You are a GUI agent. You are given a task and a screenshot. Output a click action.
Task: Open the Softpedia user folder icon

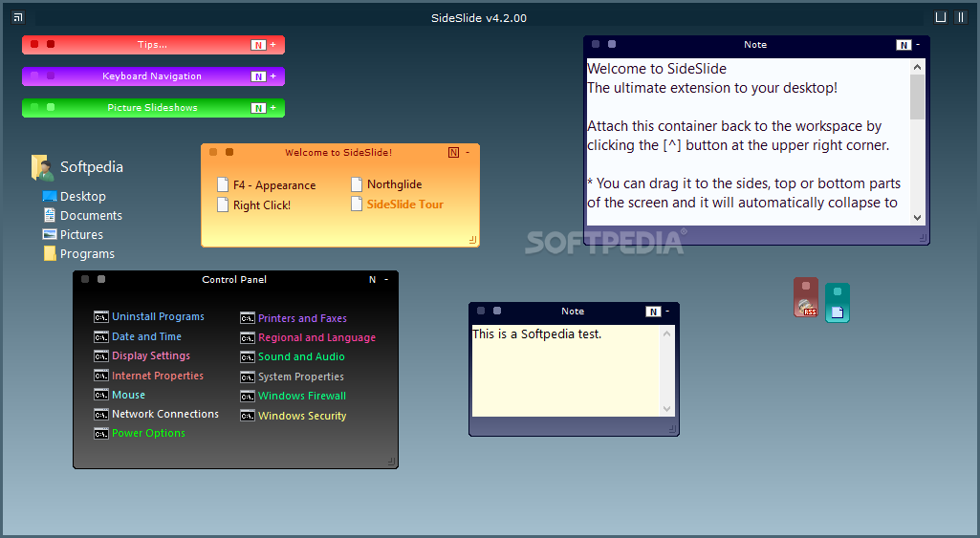pyautogui.click(x=42, y=167)
